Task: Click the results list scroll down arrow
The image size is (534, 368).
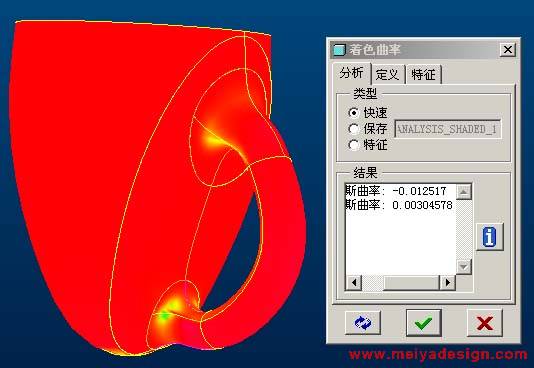Action: [464, 266]
